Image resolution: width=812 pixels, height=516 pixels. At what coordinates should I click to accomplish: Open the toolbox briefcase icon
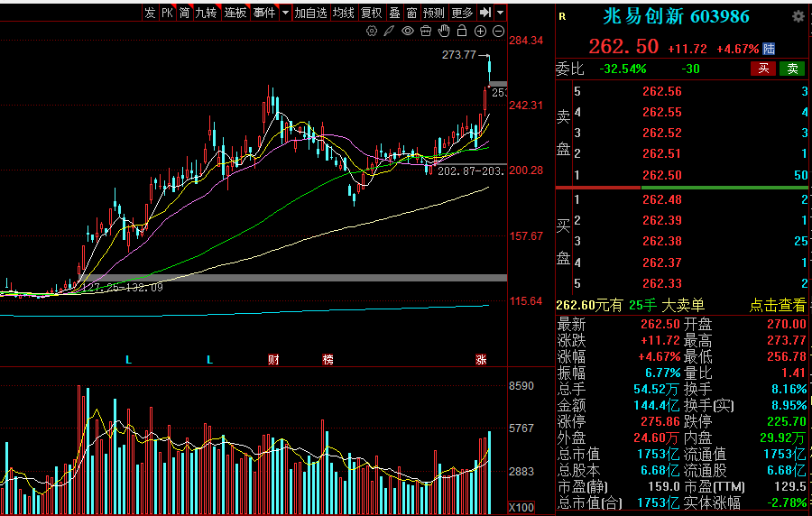point(426,32)
